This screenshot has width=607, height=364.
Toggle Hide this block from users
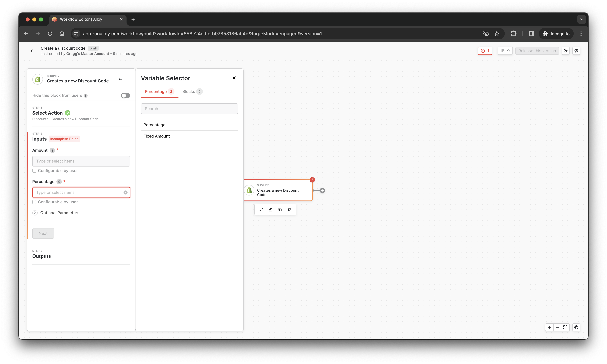(125, 95)
